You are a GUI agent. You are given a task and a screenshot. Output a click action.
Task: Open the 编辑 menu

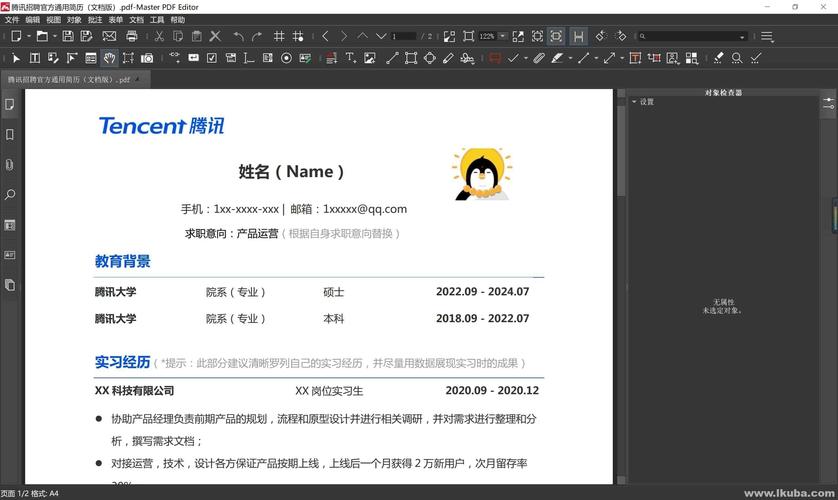pos(33,20)
